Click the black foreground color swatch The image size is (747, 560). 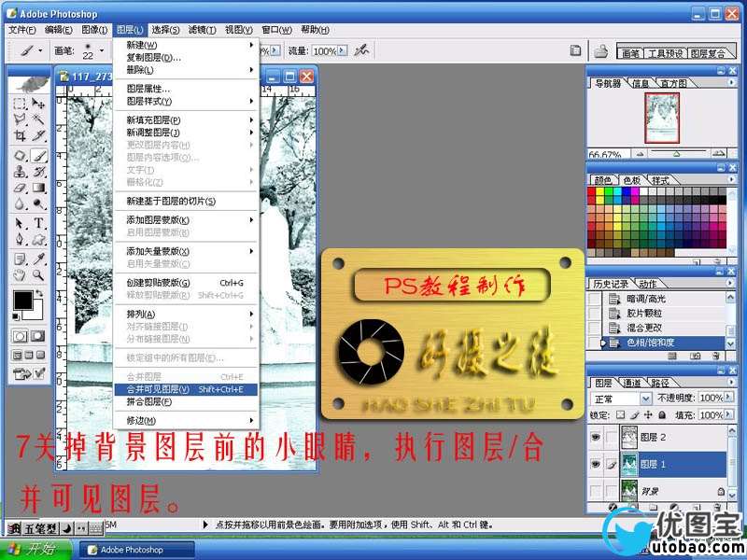pos(22,300)
